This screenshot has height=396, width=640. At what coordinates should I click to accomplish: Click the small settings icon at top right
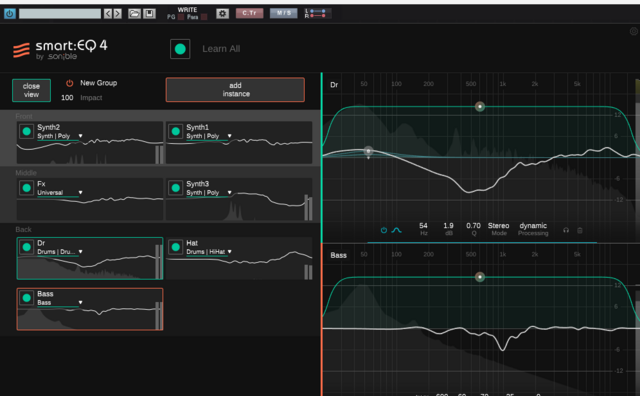(x=634, y=31)
